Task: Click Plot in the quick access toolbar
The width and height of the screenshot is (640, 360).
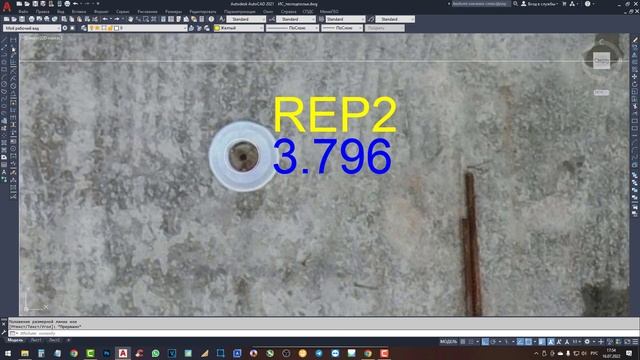Action: coord(67,4)
